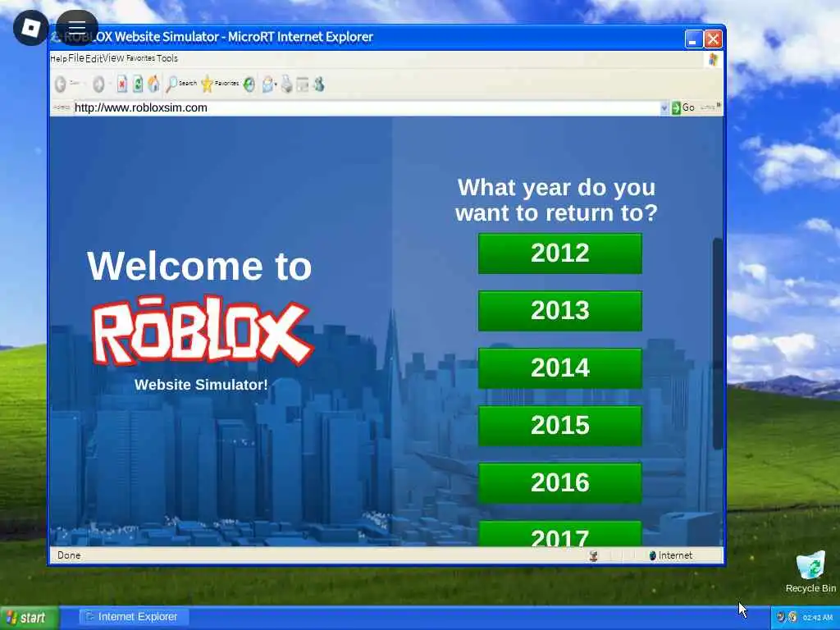
Task: Open Roblox logo menu at top-left
Action: tap(30, 28)
